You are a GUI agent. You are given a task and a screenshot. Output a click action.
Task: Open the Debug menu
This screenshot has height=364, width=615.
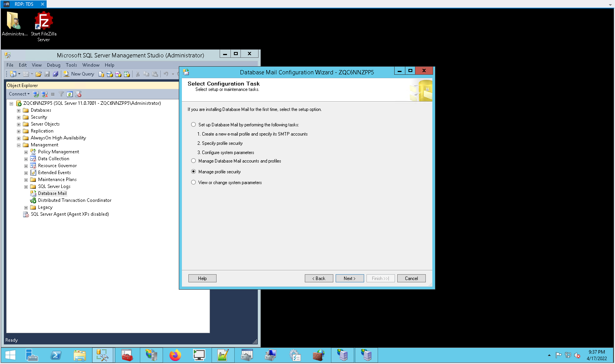pos(54,65)
